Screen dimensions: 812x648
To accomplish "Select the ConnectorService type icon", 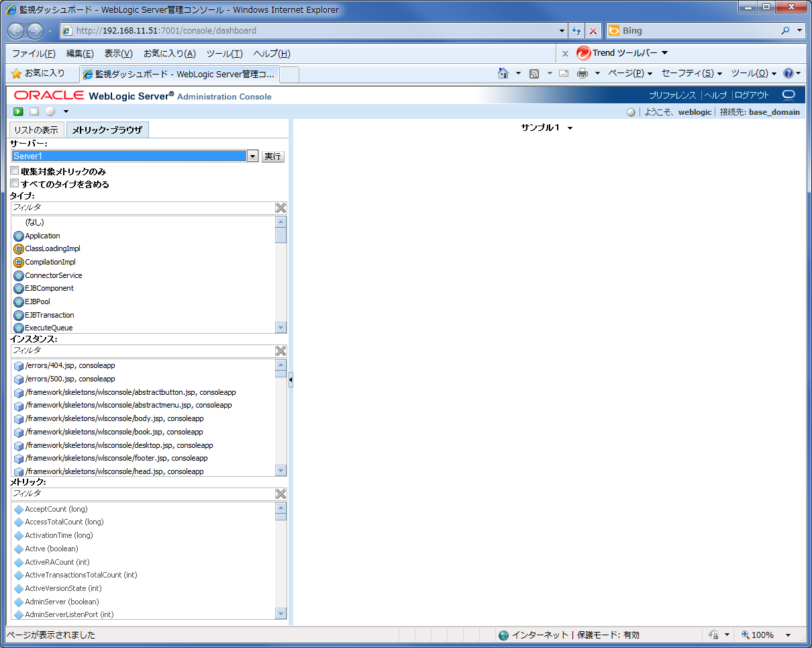I will [x=19, y=276].
